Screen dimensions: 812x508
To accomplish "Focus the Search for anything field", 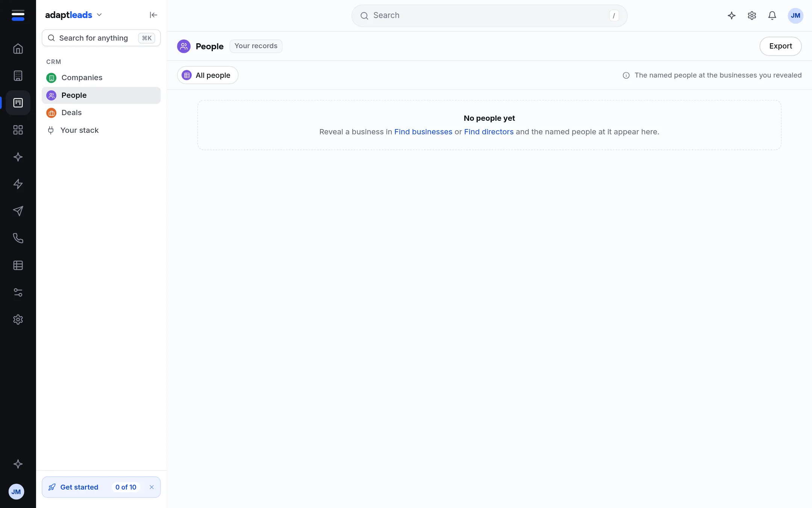I will [101, 38].
